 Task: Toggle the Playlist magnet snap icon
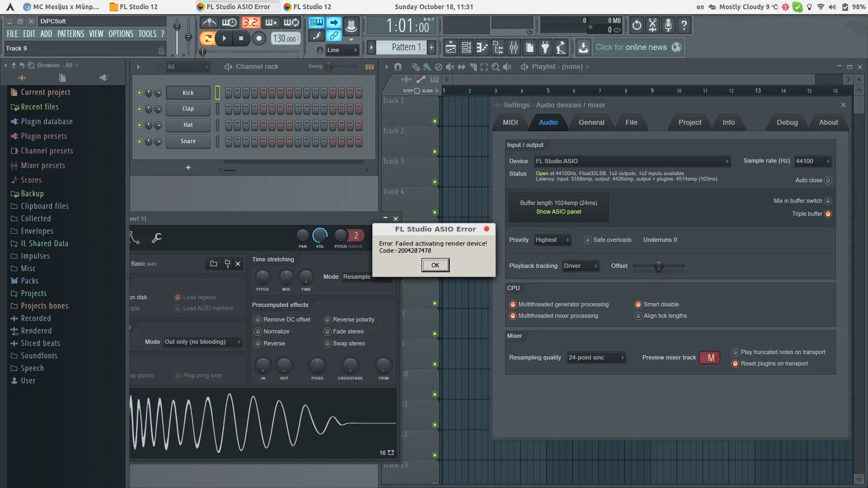click(398, 67)
